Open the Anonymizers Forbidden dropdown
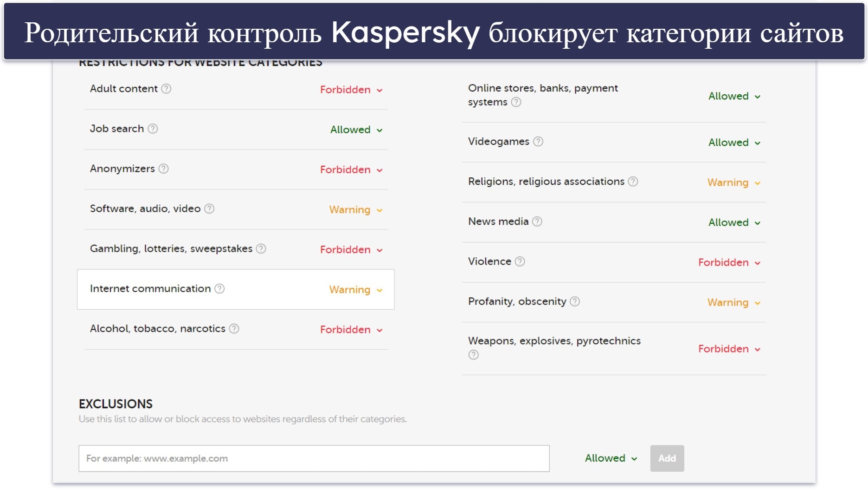The height and width of the screenshot is (489, 868). 351,170
